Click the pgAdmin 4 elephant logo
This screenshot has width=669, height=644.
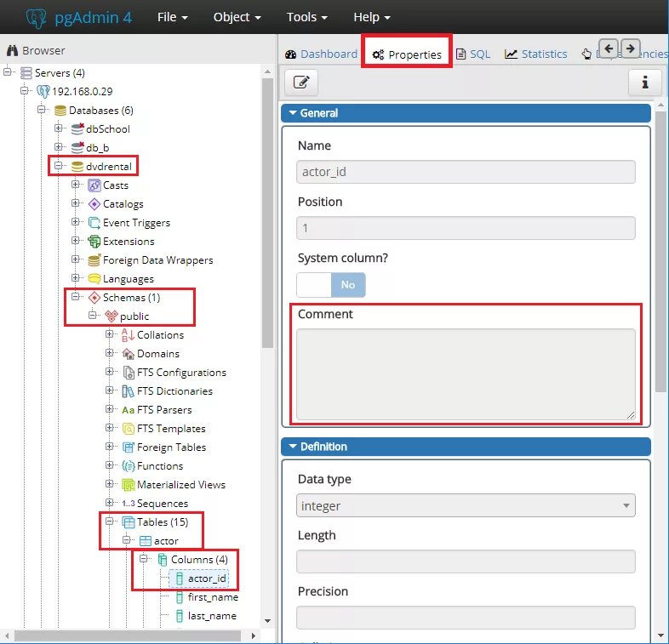[36, 18]
